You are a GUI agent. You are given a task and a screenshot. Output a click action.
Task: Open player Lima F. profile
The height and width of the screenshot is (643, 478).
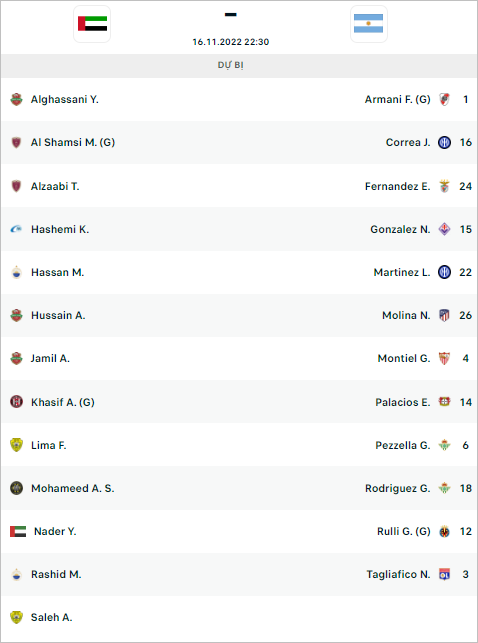tap(48, 445)
